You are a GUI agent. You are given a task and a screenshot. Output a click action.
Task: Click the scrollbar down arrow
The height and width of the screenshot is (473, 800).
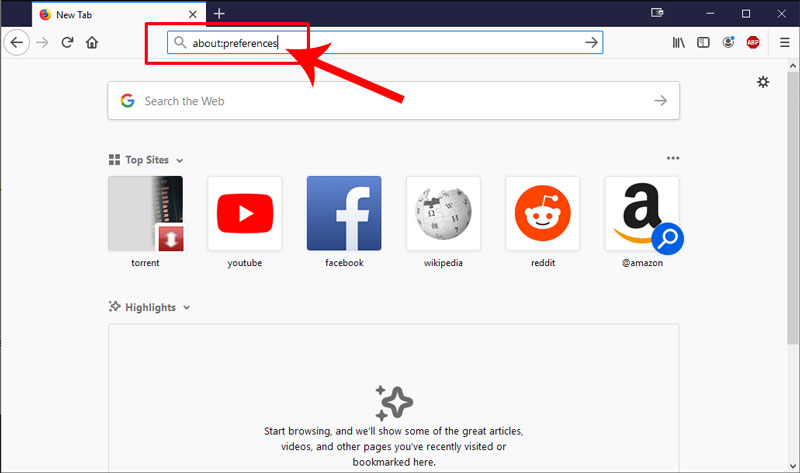click(x=793, y=466)
